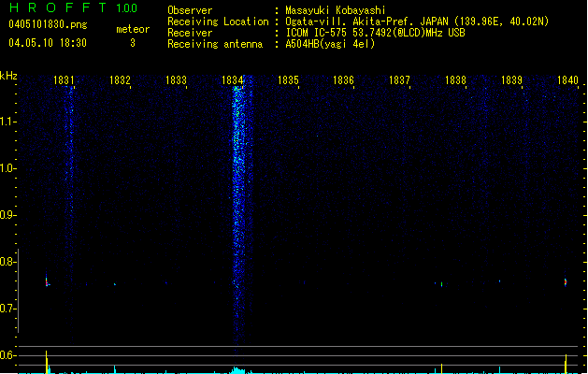Image resolution: width=588 pixels, height=374 pixels.
Task: Click the green signal blip just before 1838
Action: 442,284
